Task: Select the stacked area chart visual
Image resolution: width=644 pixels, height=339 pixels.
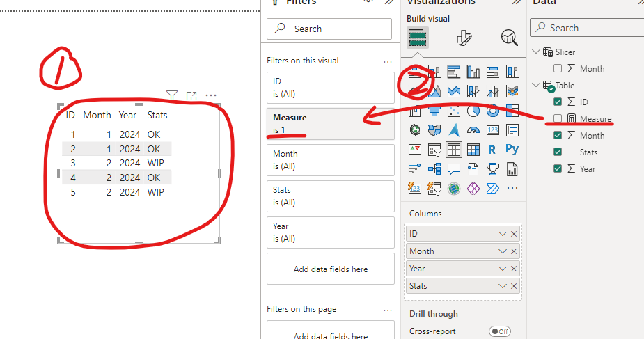Action: [453, 91]
